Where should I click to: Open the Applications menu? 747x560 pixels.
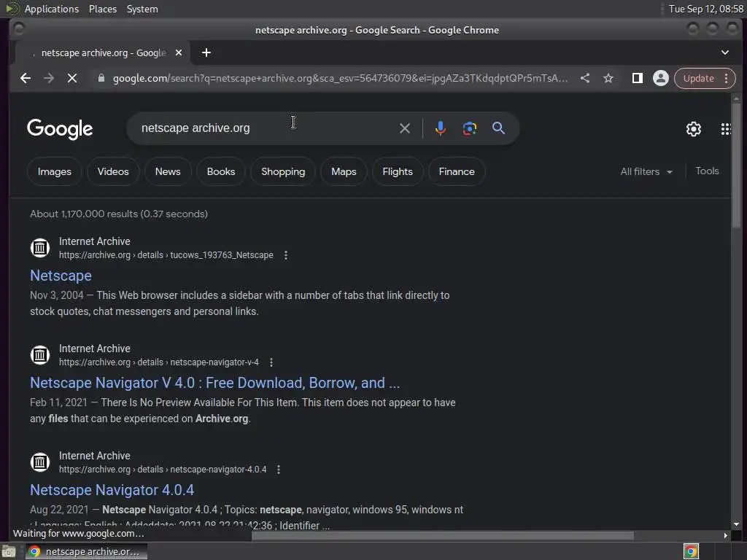(x=52, y=9)
